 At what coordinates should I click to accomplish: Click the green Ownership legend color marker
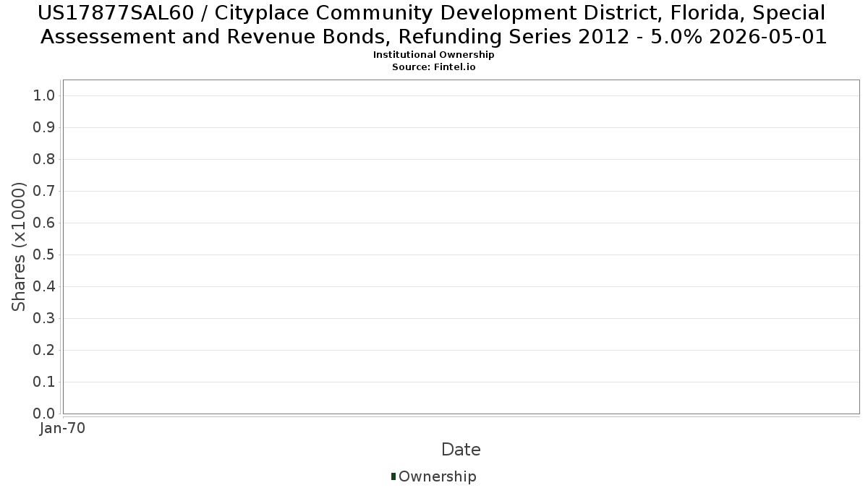click(x=393, y=476)
